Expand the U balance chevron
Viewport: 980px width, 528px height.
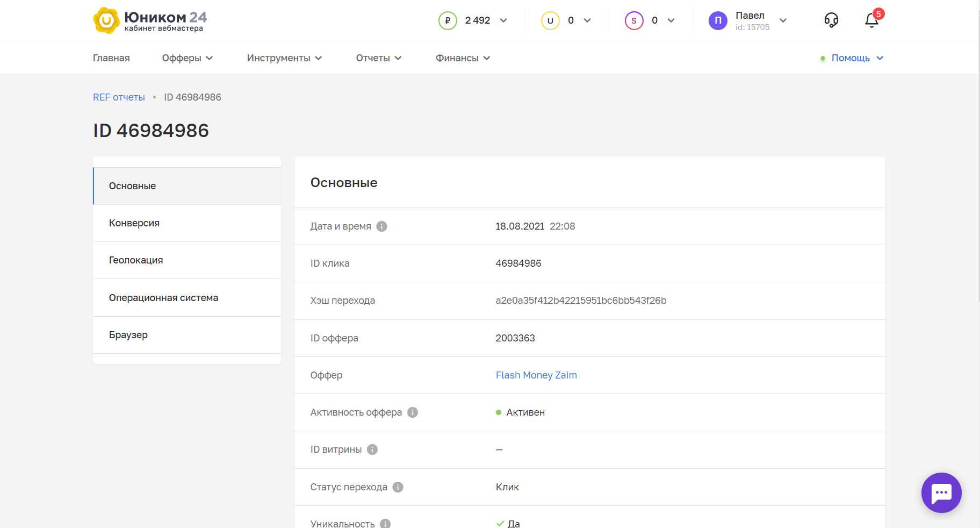[x=587, y=20]
